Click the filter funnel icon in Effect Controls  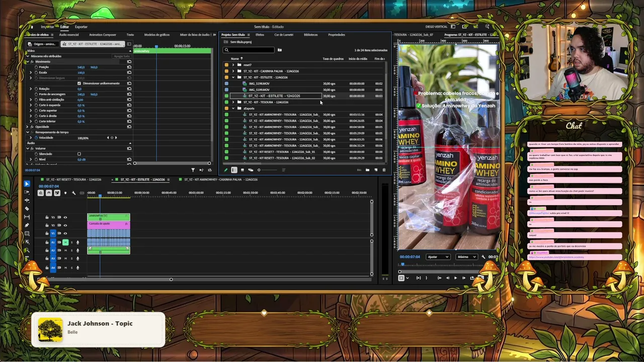tap(193, 170)
